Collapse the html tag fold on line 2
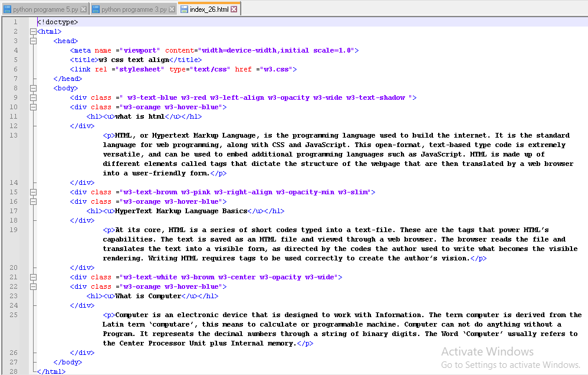The height and width of the screenshot is (375, 588). (33, 31)
